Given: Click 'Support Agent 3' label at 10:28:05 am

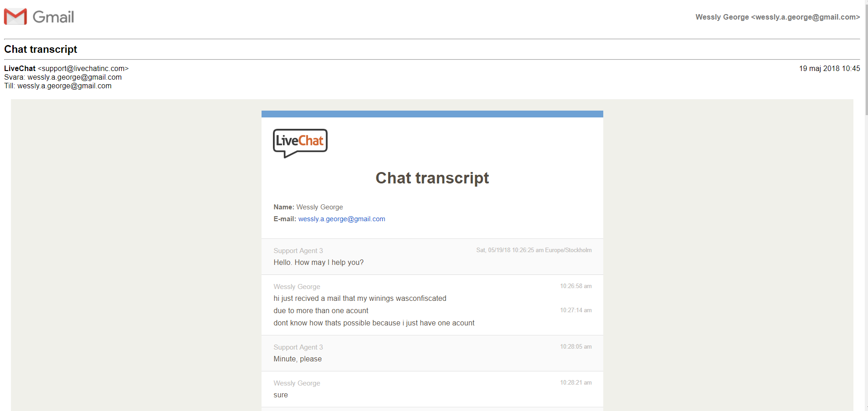Looking at the screenshot, I should (298, 347).
